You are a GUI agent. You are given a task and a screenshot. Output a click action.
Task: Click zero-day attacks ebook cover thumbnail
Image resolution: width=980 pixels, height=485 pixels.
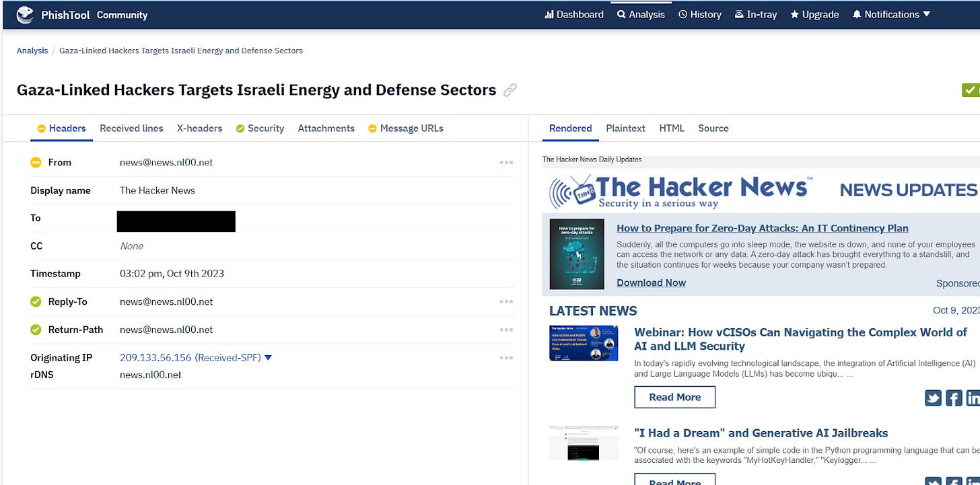click(x=577, y=254)
